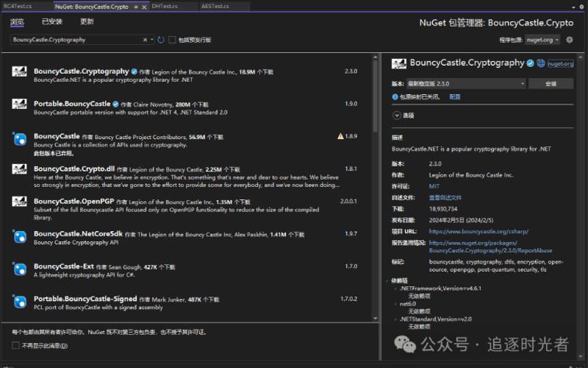588x368 pixels.
Task: Switch to the RC4Test.cs tab
Action: (18, 7)
